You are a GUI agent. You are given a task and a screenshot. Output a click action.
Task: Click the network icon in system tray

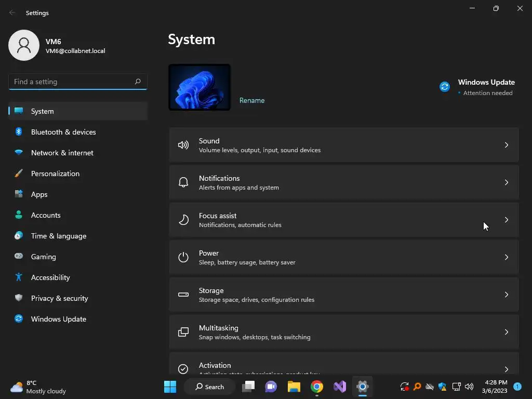[x=456, y=387]
